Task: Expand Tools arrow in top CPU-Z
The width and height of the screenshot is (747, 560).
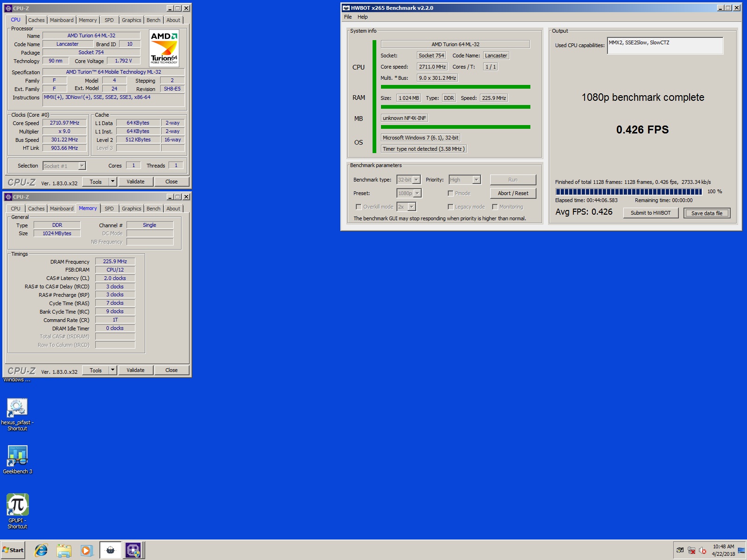Action: pos(113,182)
